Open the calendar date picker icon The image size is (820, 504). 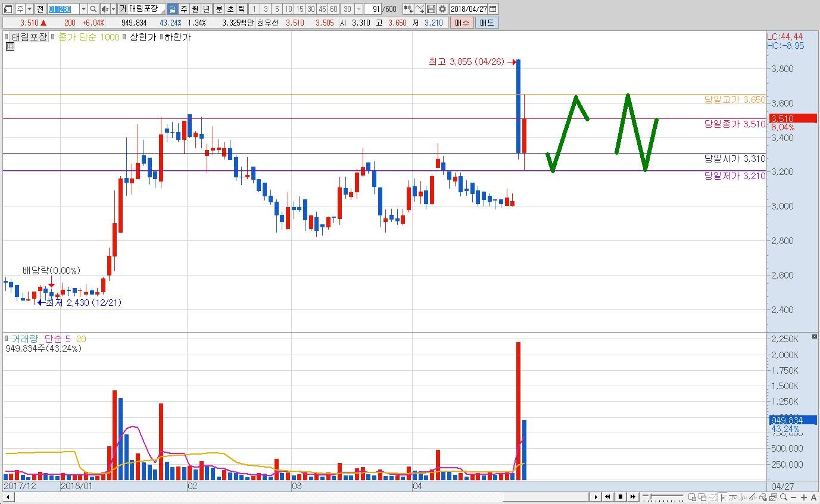click(492, 9)
